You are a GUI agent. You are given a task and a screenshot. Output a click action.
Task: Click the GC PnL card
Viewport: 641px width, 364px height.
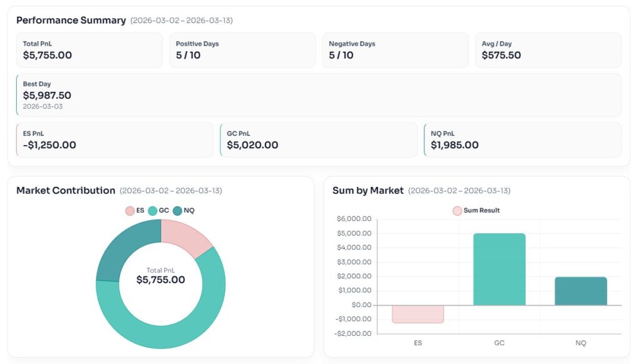click(319, 139)
